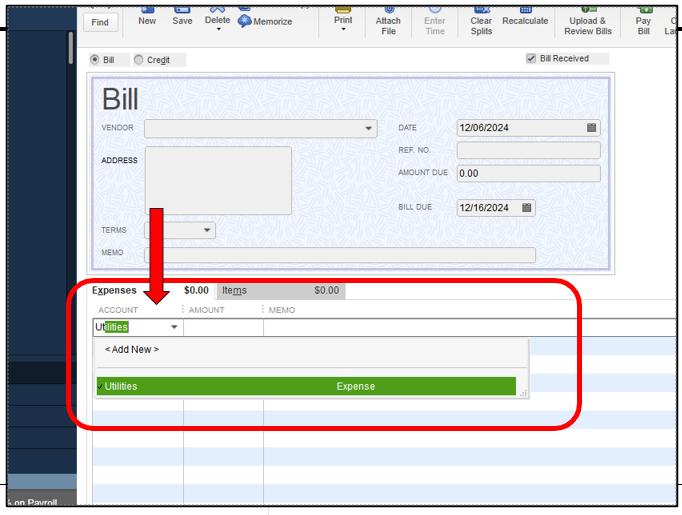Open the Print dropdown arrow
The width and height of the screenshot is (682, 515).
tap(343, 29)
